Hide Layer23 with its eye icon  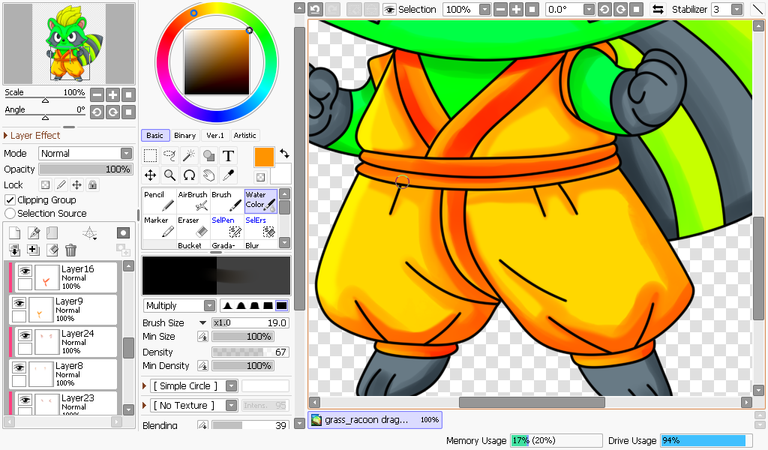[25, 400]
